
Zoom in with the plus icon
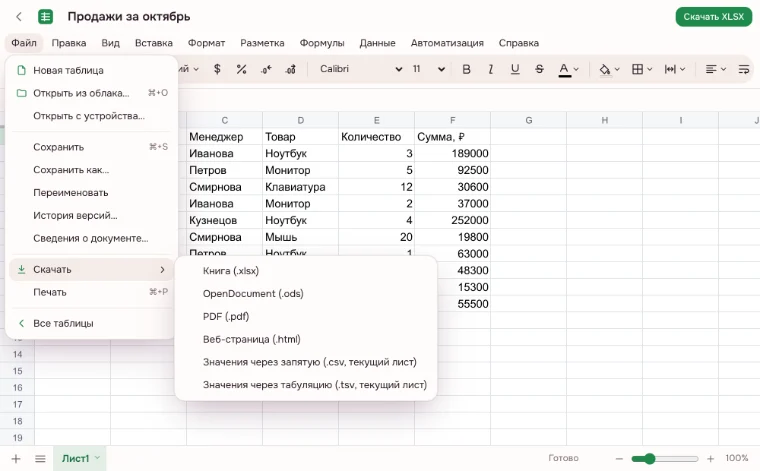711,458
